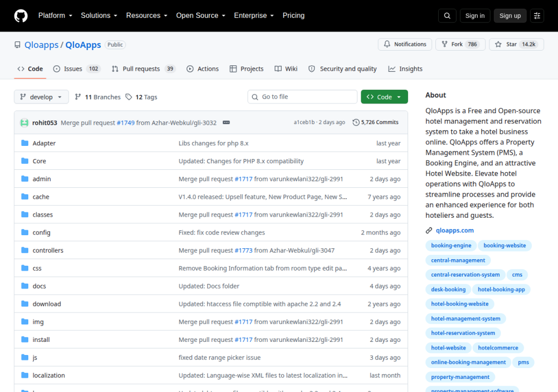Open the qloapps.com website link
558x392 pixels.
(x=455, y=230)
